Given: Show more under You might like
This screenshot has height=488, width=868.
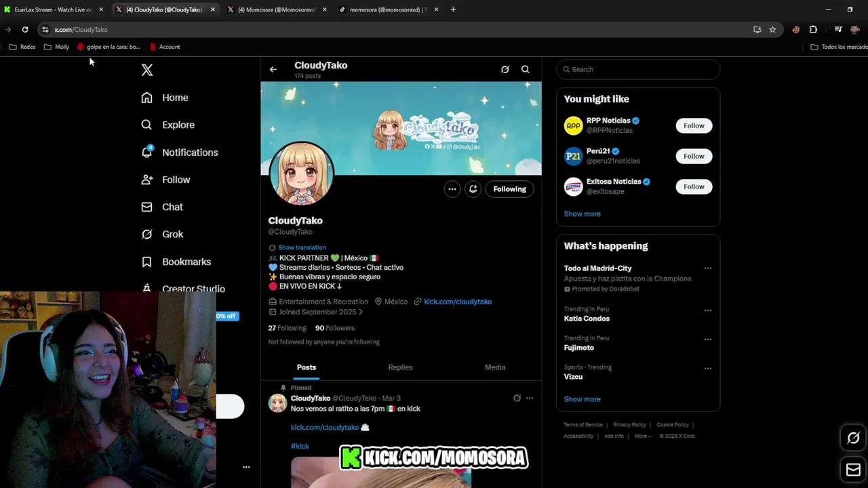Looking at the screenshot, I should coord(582,213).
